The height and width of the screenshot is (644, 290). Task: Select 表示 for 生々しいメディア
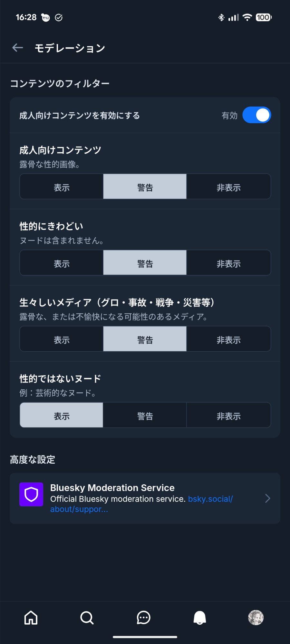(62, 339)
